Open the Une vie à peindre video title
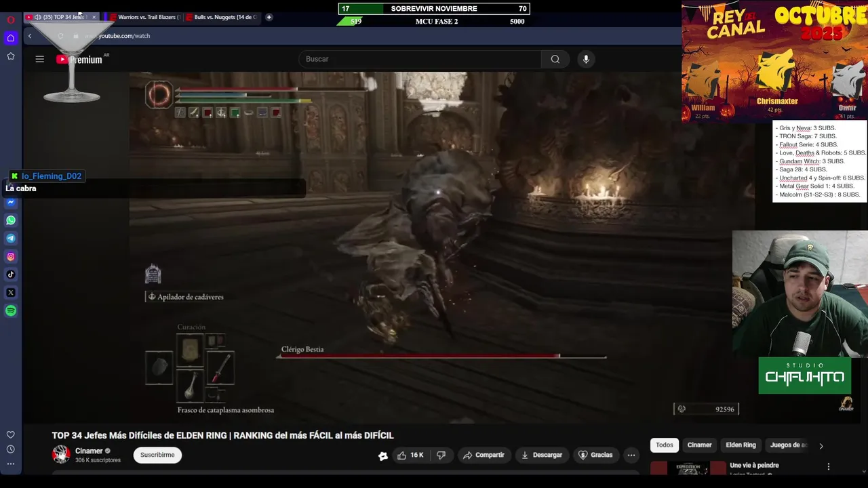This screenshot has height=488, width=868. point(754,466)
